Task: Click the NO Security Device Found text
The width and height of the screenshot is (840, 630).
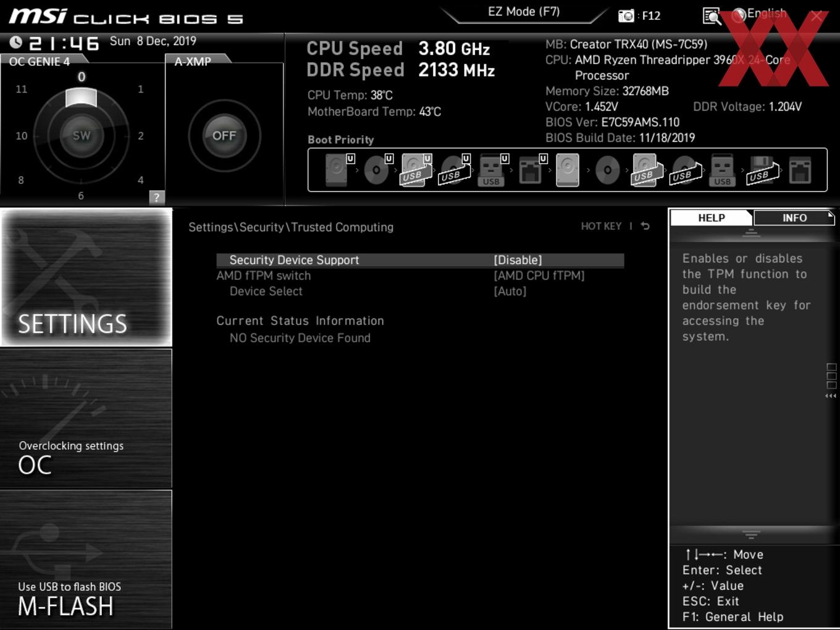Action: (x=300, y=338)
